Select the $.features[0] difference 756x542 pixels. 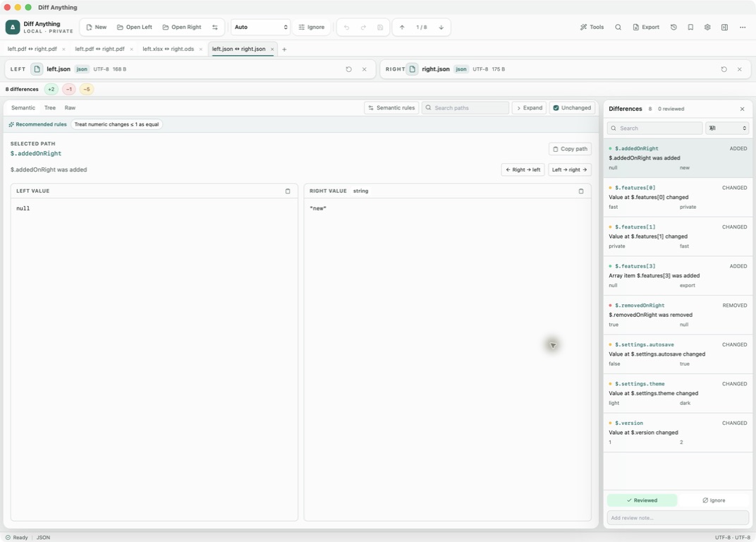click(x=678, y=198)
